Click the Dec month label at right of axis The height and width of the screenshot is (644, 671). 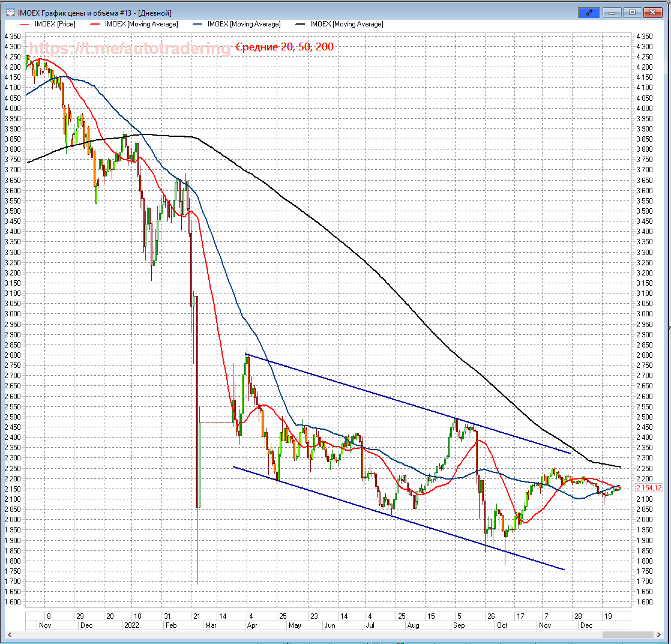tap(585, 625)
